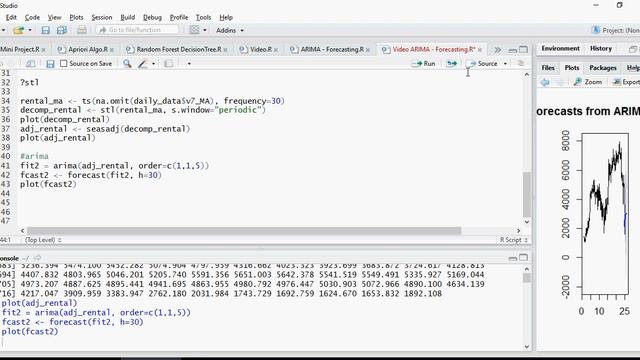The width and height of the screenshot is (640, 360).
Task: Open the (Top Level) scope selector
Action: tap(43, 240)
